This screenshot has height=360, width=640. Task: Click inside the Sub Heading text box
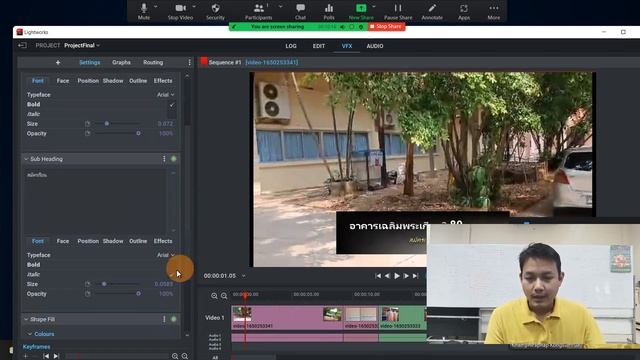(96, 201)
